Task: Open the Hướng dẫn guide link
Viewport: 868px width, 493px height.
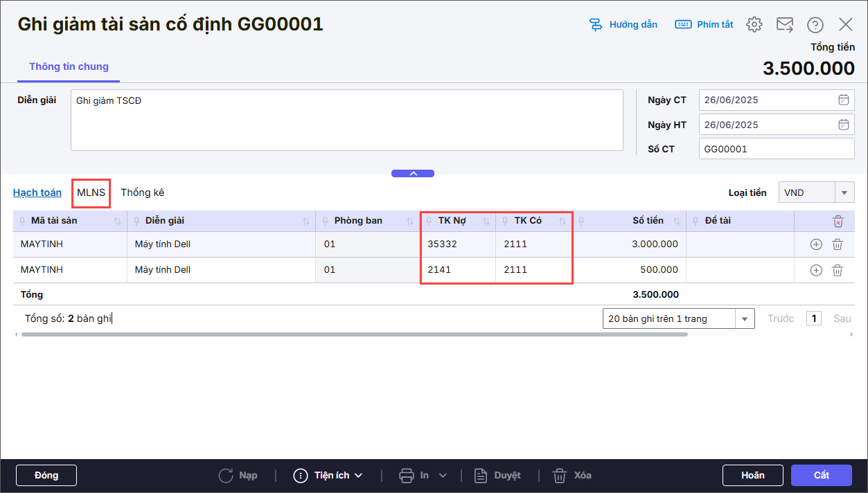Action: [x=623, y=25]
